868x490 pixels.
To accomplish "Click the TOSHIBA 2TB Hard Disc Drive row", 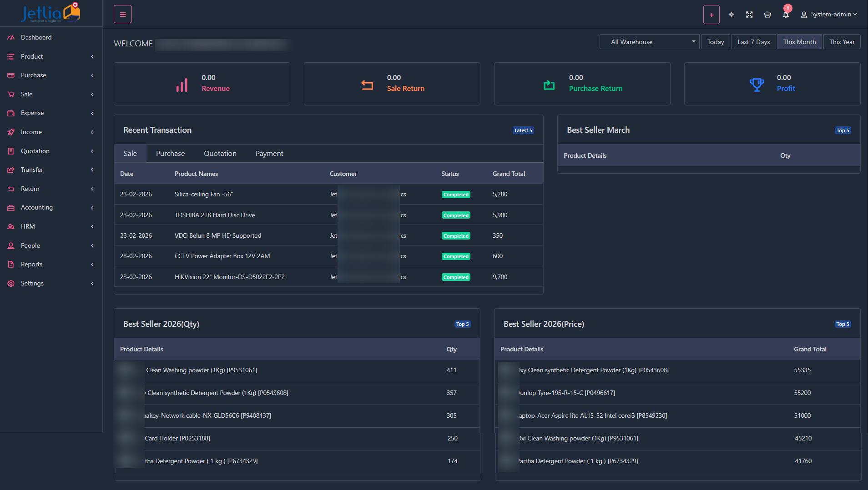I will [215, 215].
